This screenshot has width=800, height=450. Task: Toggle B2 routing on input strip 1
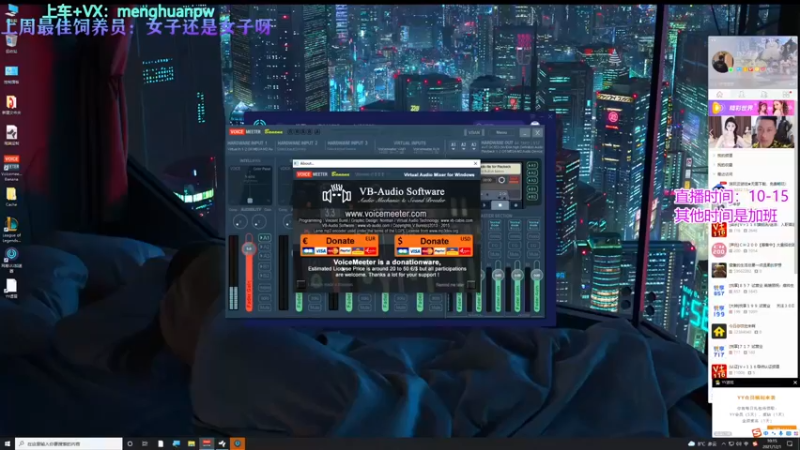coord(264,276)
